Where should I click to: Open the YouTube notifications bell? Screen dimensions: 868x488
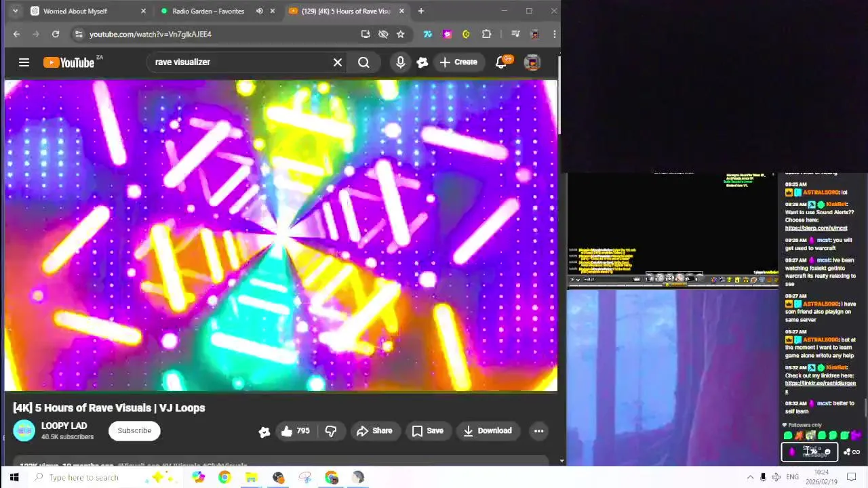(501, 62)
